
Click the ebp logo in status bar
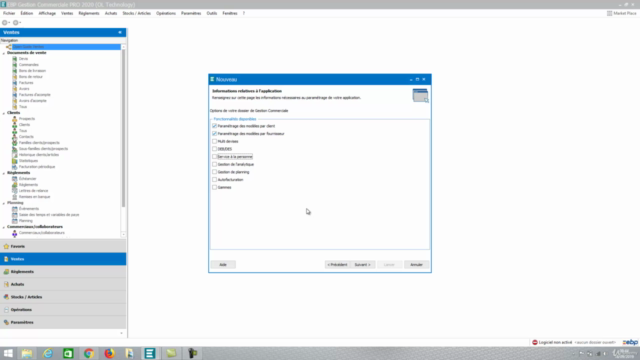[x=630, y=342]
